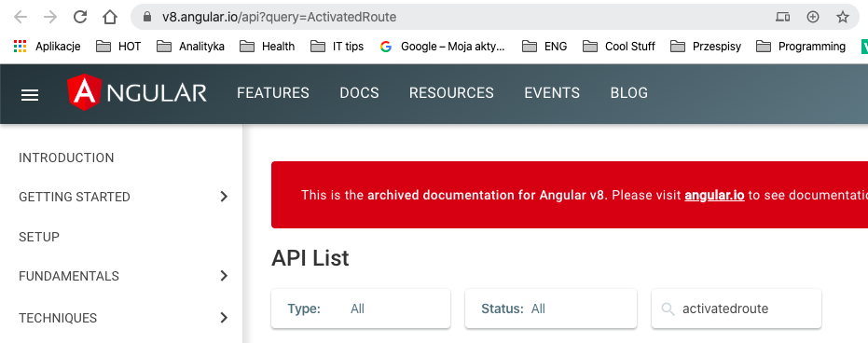The image size is (868, 343).
Task: Click the cast/device icon in address bar
Action: (x=782, y=17)
